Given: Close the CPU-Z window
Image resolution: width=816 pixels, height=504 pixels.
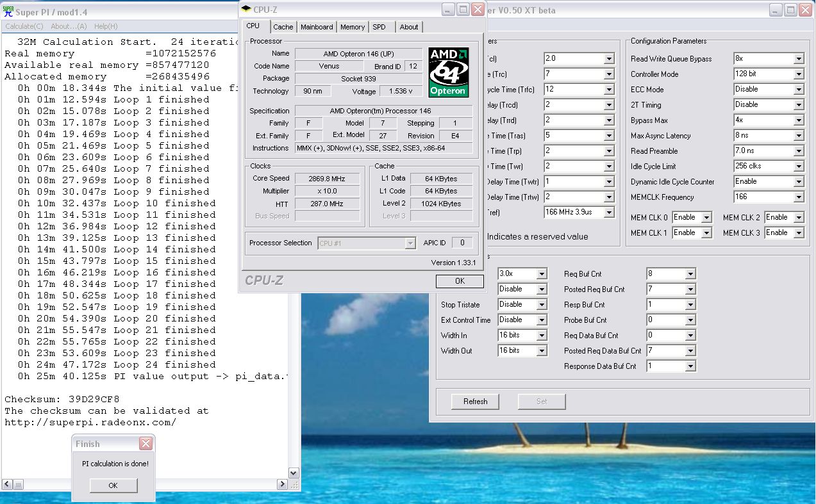Looking at the screenshot, I should [478, 9].
